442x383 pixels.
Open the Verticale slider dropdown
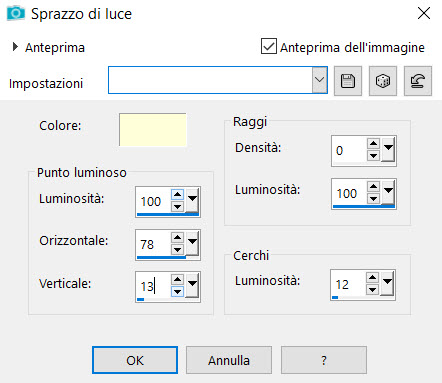pyautogui.click(x=192, y=285)
